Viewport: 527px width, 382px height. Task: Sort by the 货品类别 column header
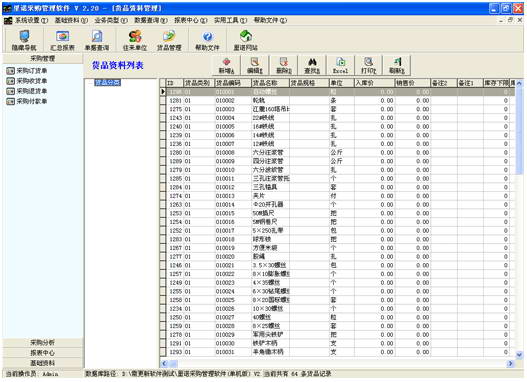pos(199,83)
